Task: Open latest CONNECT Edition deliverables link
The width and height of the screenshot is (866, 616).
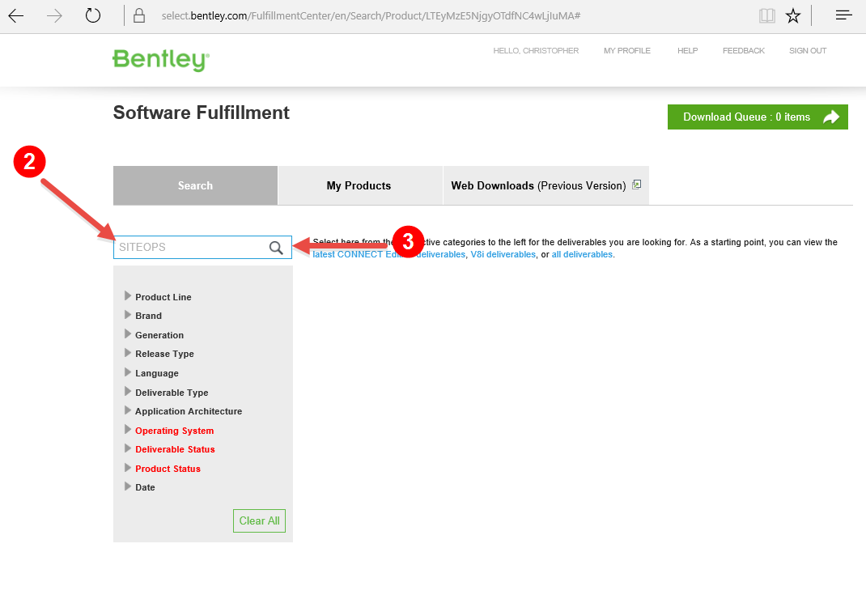Action: [x=388, y=254]
